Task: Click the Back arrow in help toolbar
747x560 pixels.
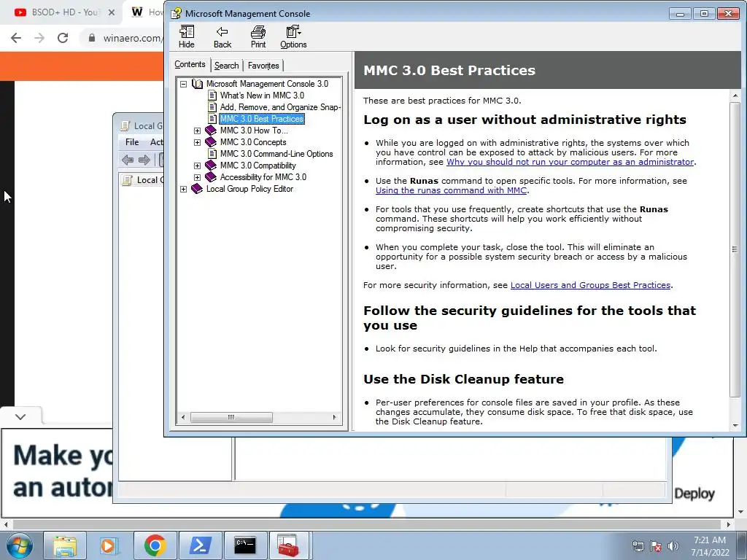Action: (x=222, y=37)
